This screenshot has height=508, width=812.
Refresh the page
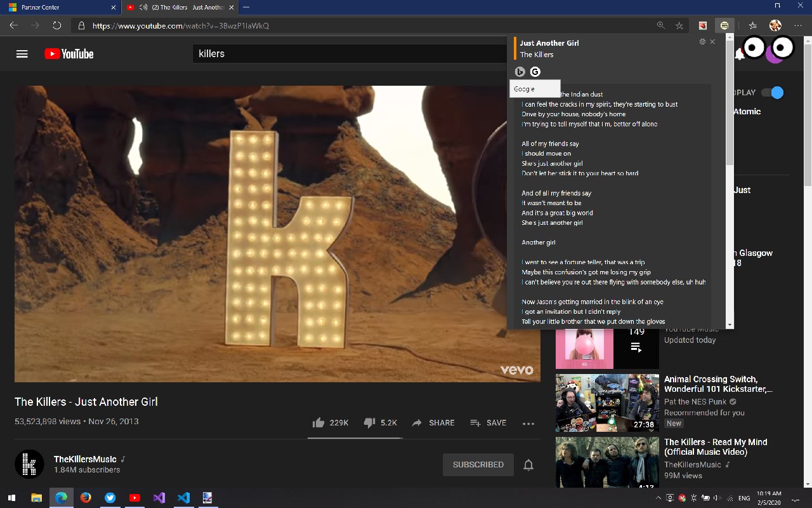tap(57, 25)
